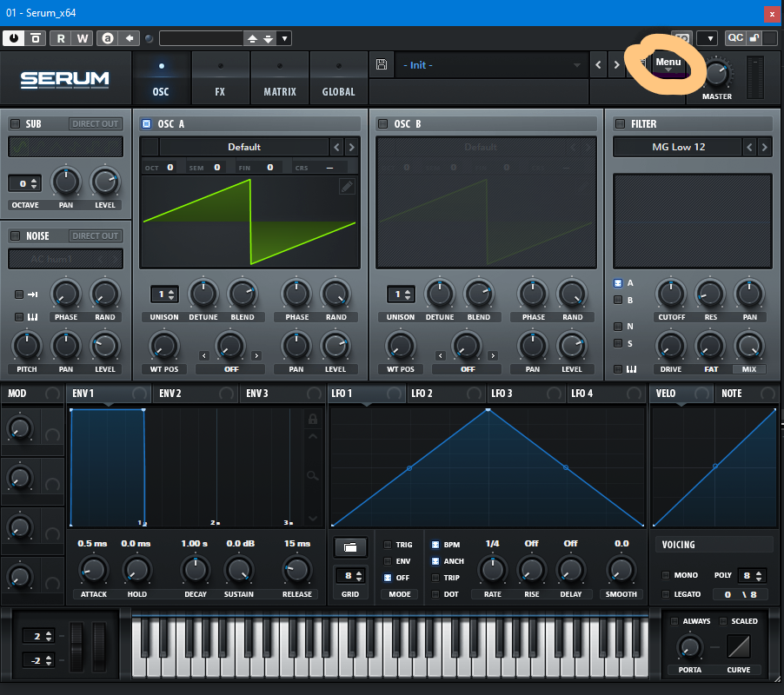The image size is (784, 695).
Task: Open the MG Low 12 filter type menu
Action: click(x=678, y=147)
